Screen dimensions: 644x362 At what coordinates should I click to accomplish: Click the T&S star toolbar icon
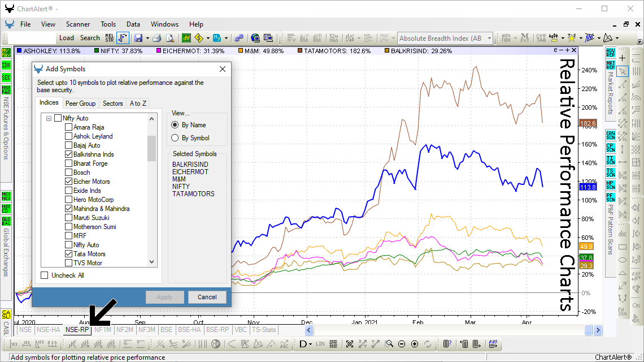pyautogui.click(x=571, y=38)
